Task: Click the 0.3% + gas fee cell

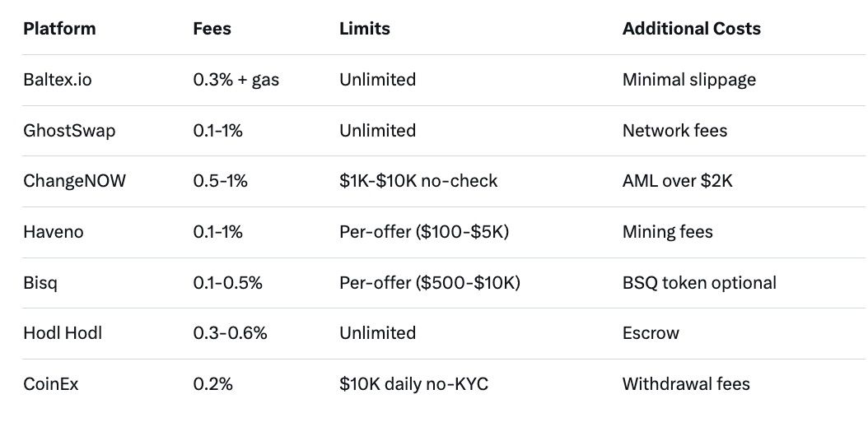Action: 236,80
